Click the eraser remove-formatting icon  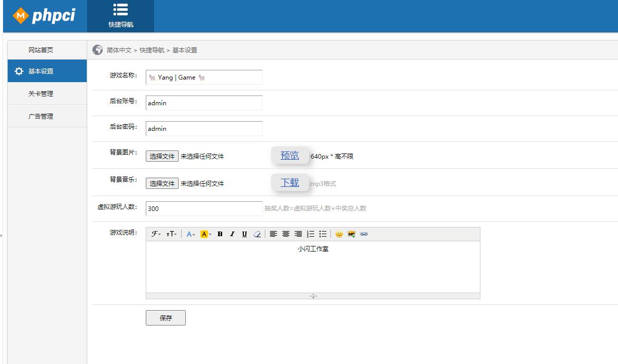pos(257,234)
